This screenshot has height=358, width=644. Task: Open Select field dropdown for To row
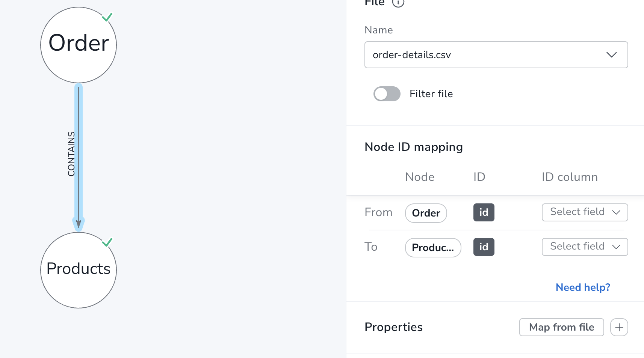tap(585, 247)
